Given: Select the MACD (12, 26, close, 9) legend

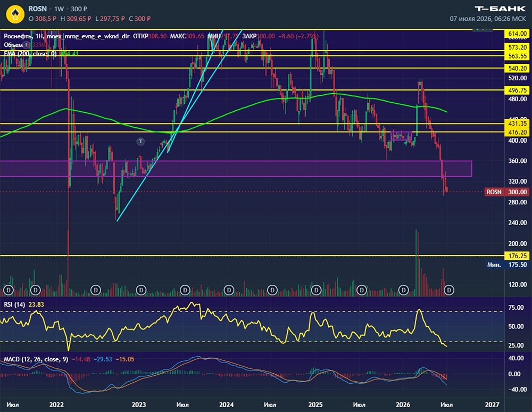Looking at the screenshot, I should click(x=36, y=359).
